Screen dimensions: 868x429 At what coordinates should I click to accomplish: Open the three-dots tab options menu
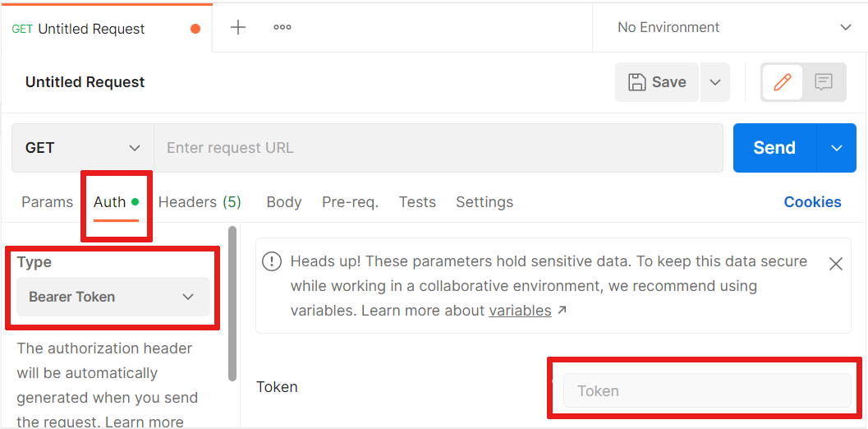[282, 27]
